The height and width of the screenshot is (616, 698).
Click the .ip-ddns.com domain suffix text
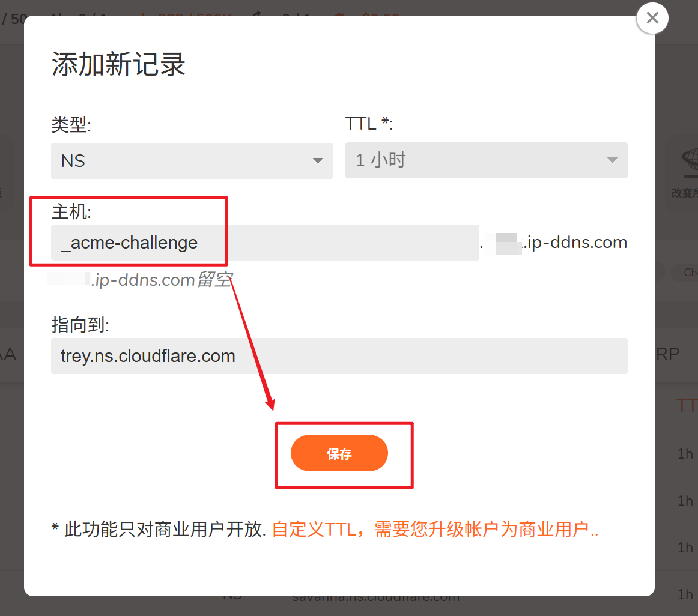pyautogui.click(x=575, y=243)
